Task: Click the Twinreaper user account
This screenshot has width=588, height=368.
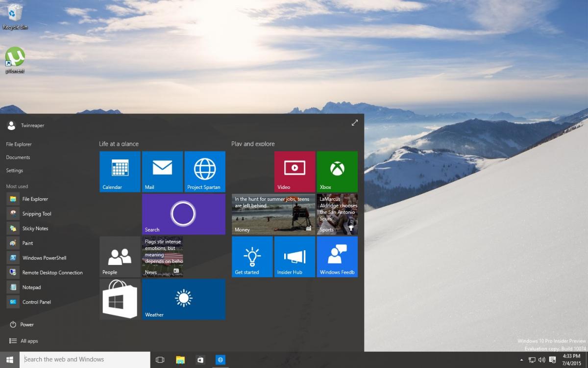Action: coord(26,126)
